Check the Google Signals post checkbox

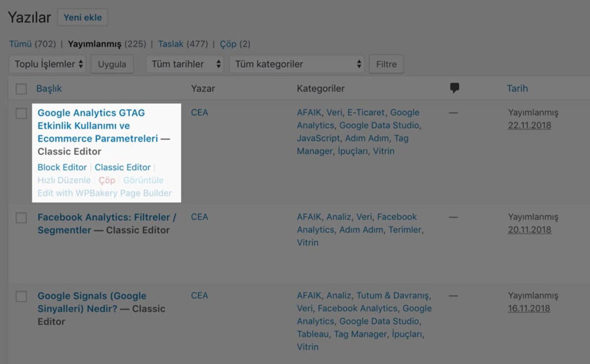21,297
